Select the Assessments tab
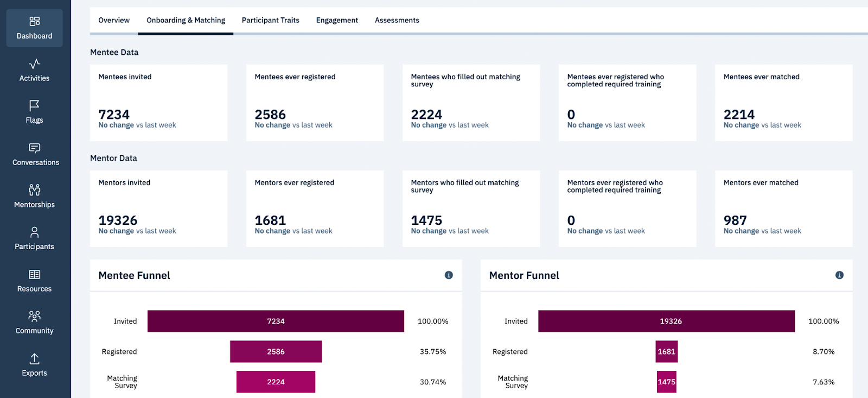The height and width of the screenshot is (398, 868). tap(397, 21)
